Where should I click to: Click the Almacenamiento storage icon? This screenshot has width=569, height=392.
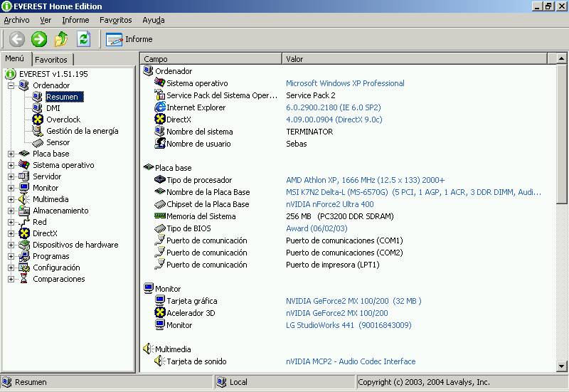click(x=24, y=211)
